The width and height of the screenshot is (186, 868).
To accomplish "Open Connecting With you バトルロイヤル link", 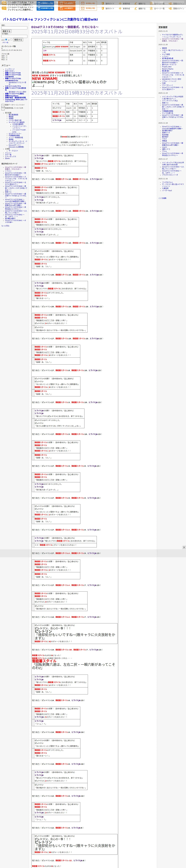I will point(16,100).
